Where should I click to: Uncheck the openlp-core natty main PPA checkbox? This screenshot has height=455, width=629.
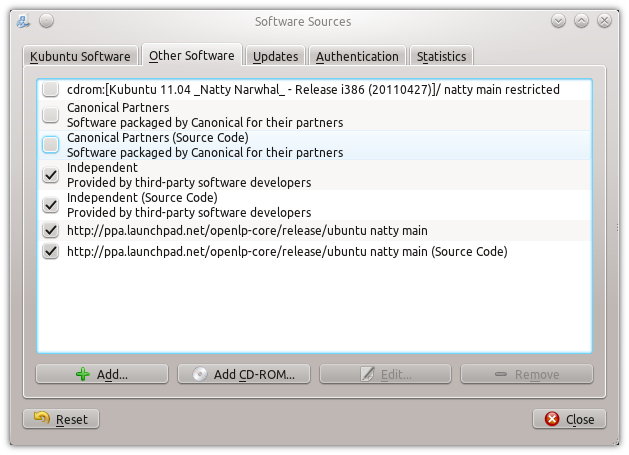(x=51, y=230)
